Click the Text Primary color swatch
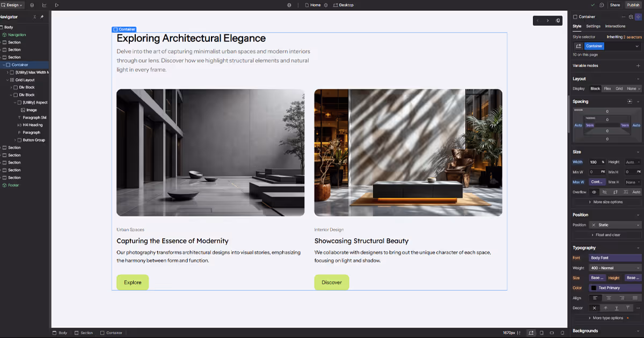This screenshot has height=338, width=644. pyautogui.click(x=594, y=288)
